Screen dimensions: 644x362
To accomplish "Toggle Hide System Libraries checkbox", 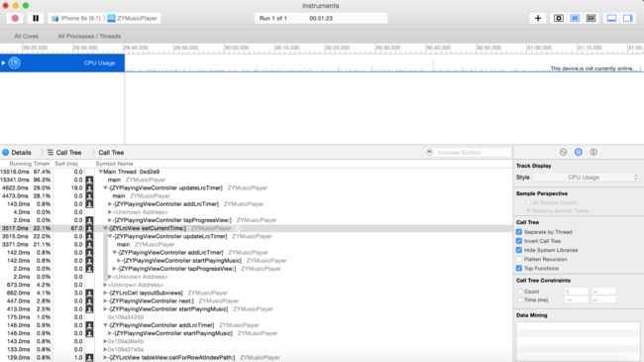I will click(x=519, y=250).
